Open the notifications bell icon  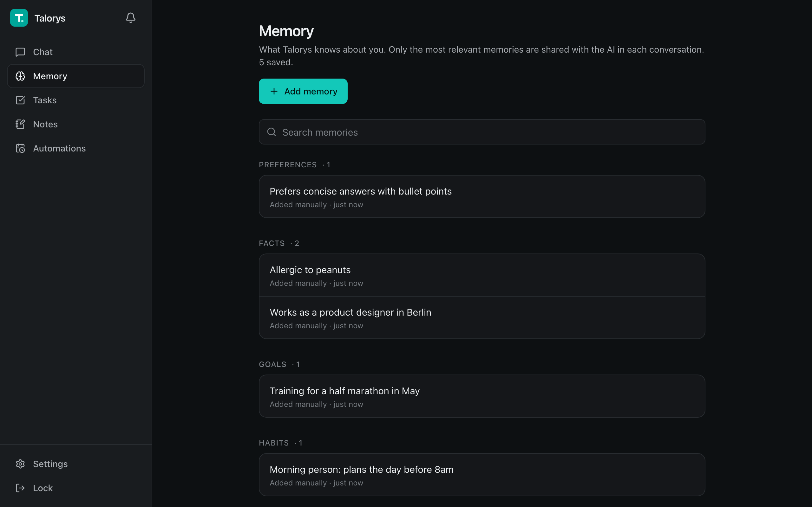(x=131, y=18)
